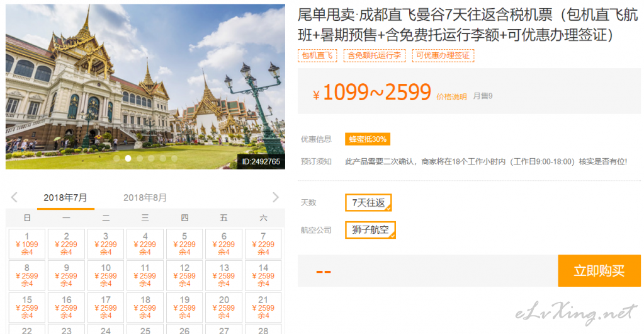Pick July 13 departure date
644x334 pixels.
coord(224,275)
